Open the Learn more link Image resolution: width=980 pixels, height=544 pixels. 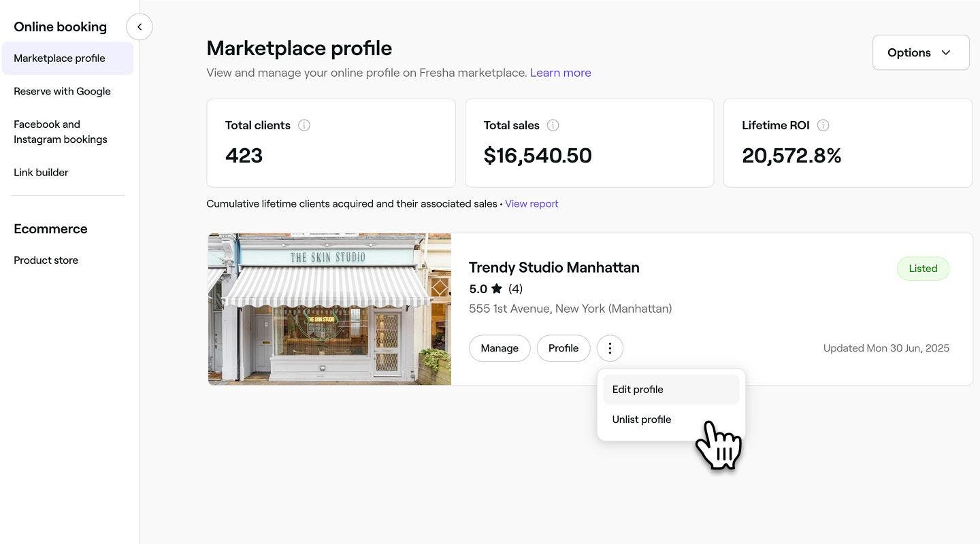pyautogui.click(x=561, y=73)
